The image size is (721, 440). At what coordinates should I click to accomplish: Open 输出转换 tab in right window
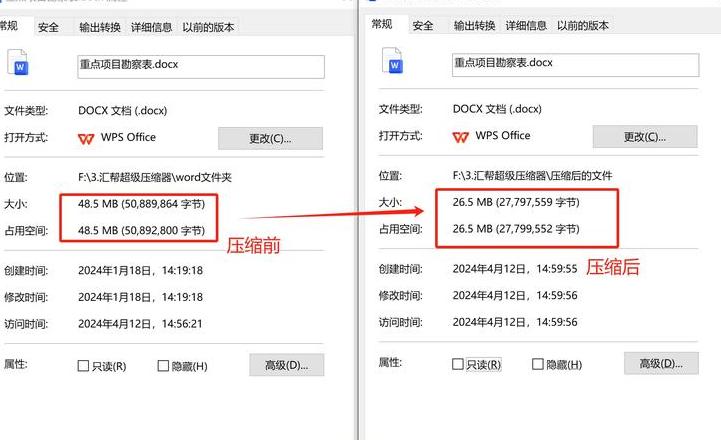coord(475,25)
